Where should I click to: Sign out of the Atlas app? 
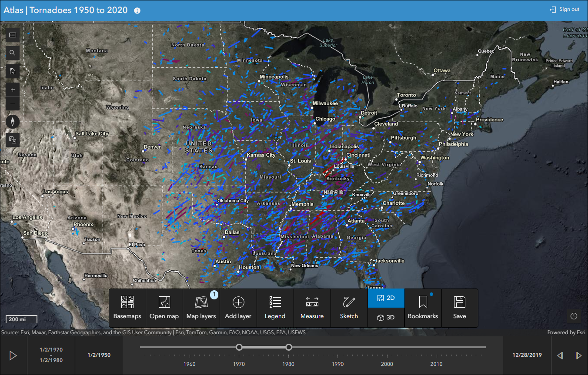565,10
